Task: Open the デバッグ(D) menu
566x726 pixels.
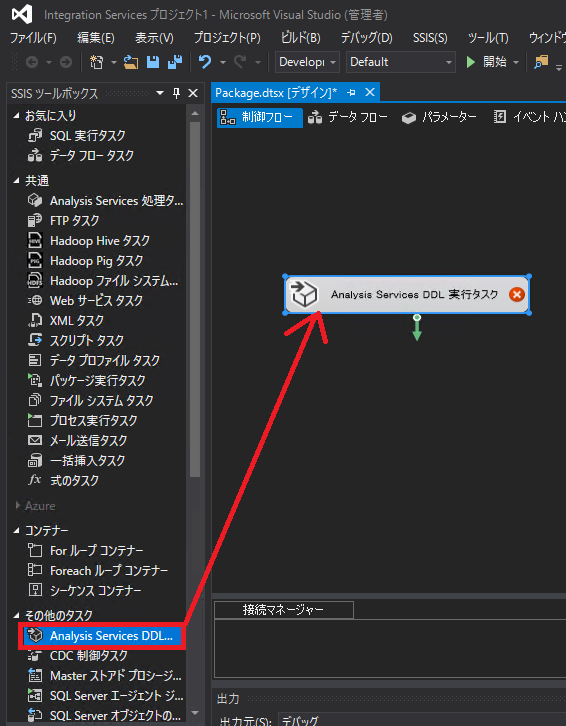Action: click(x=366, y=38)
